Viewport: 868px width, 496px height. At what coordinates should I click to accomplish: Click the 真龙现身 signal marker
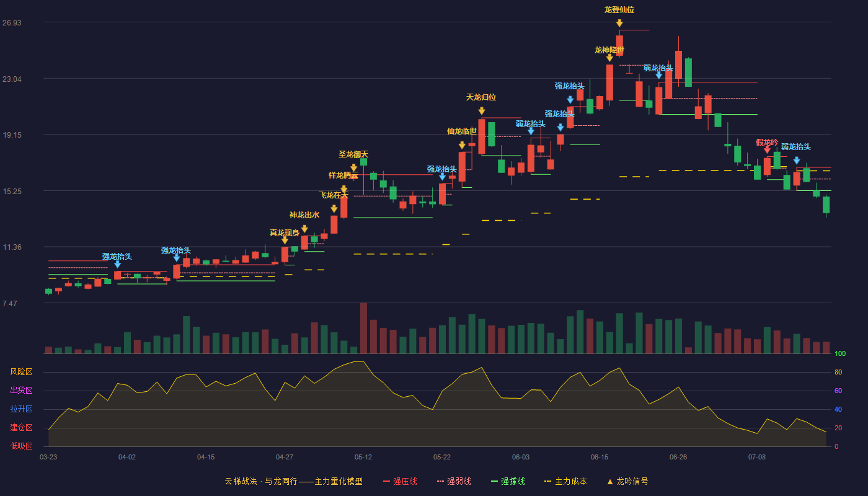pyautogui.click(x=285, y=240)
